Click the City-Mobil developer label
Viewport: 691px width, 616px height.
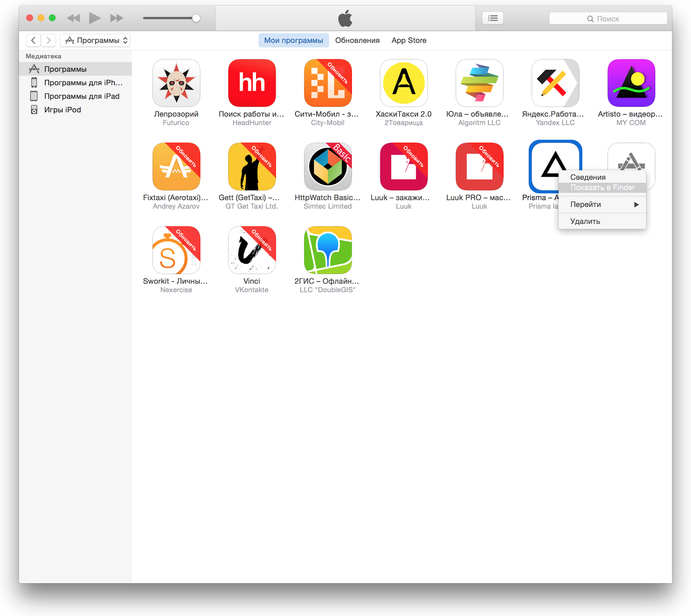(x=328, y=123)
